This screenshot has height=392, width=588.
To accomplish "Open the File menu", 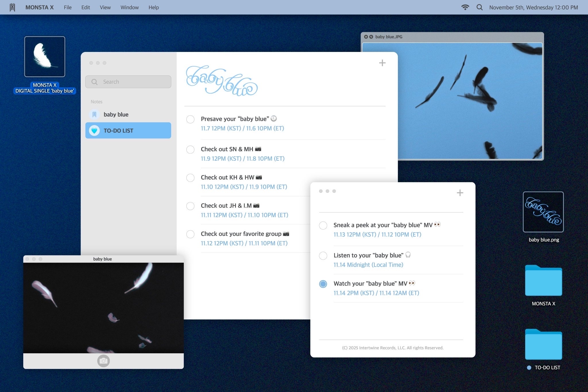I will pos(68,7).
